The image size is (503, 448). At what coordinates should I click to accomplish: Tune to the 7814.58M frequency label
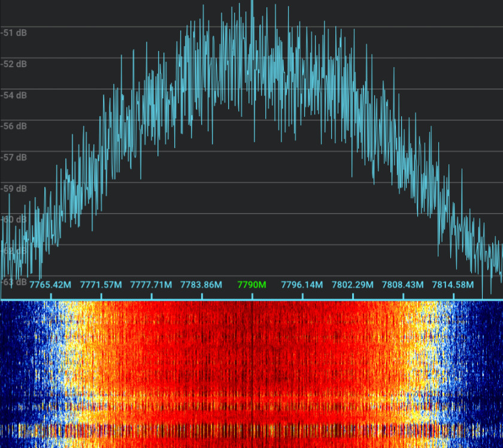pos(453,284)
